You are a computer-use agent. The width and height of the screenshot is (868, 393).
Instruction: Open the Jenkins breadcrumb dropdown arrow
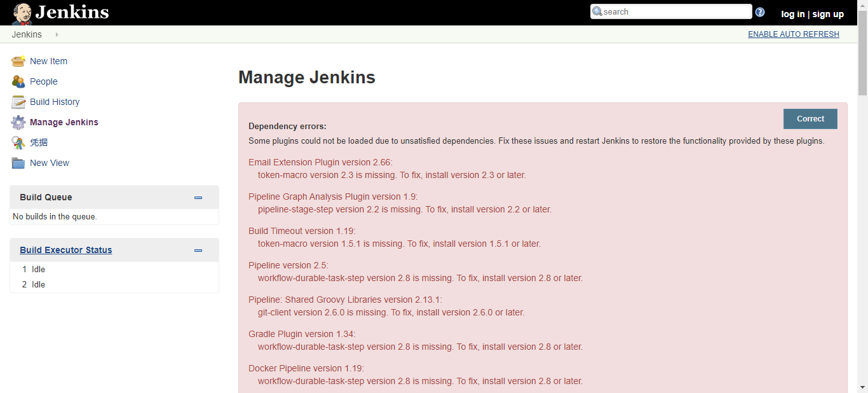click(57, 34)
